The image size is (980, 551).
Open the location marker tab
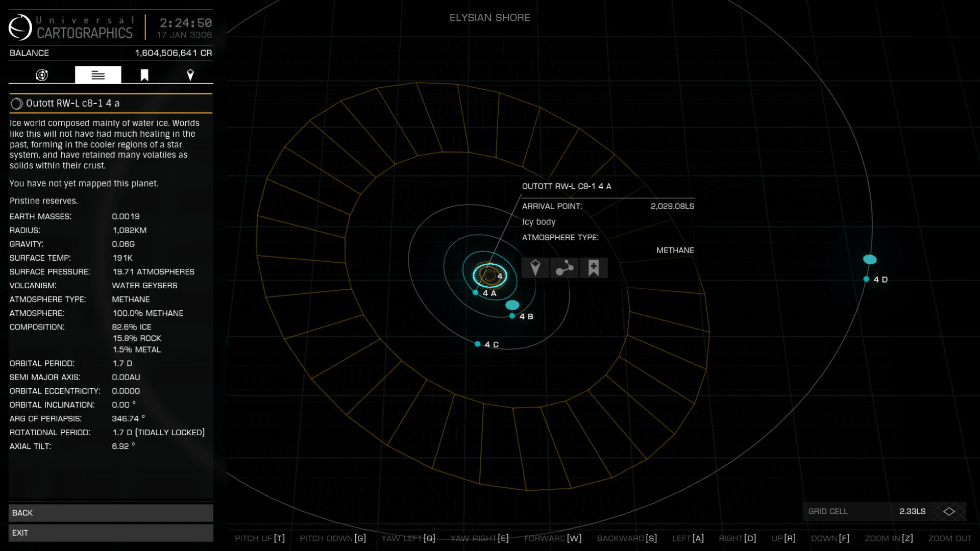coord(190,75)
